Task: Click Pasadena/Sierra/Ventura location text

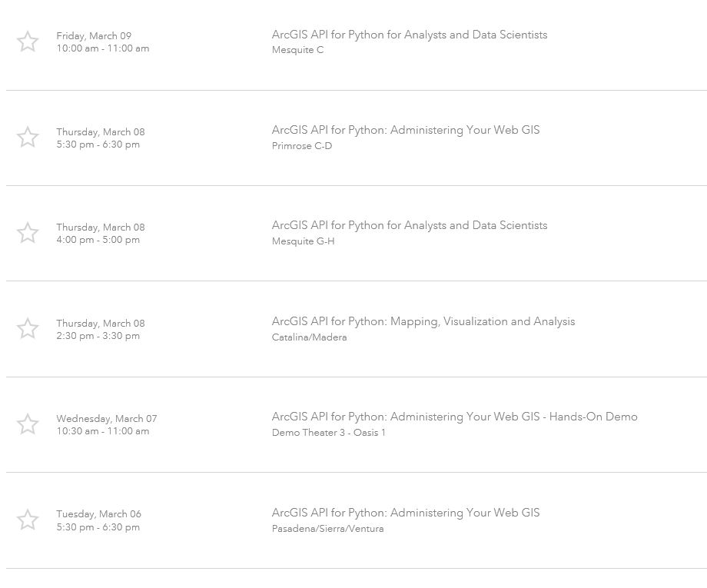Action: tap(328, 529)
